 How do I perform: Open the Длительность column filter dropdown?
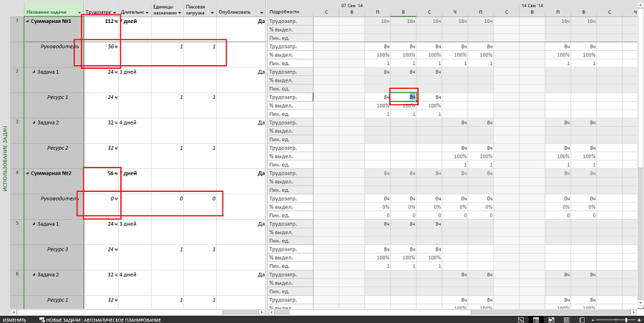point(147,12)
